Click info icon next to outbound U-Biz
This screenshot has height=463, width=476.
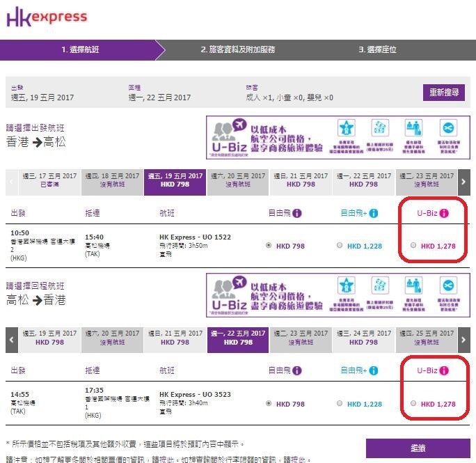(443, 213)
